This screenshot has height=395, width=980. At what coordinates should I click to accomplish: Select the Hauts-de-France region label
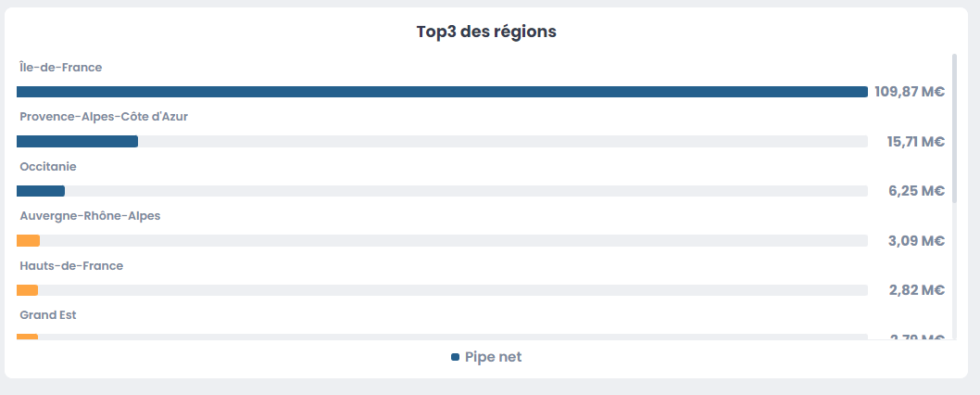click(x=71, y=266)
